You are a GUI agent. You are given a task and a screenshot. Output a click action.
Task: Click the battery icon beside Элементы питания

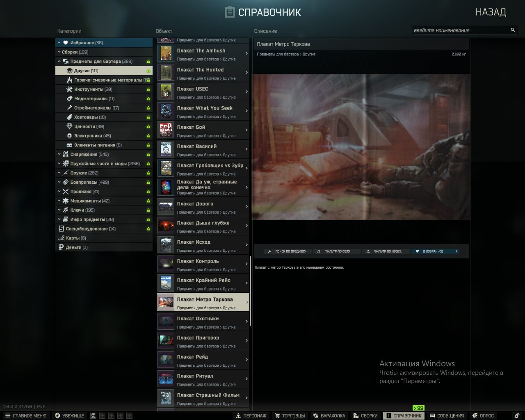point(69,145)
